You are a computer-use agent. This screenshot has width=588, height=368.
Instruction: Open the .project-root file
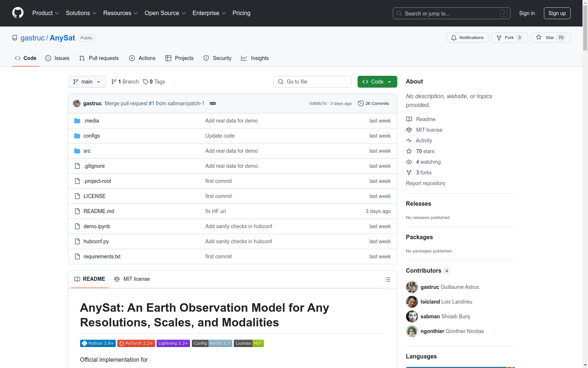pos(97,181)
